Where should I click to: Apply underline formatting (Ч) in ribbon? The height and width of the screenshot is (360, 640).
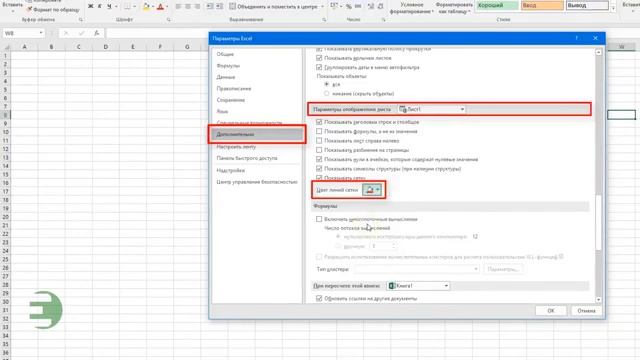pos(109,7)
